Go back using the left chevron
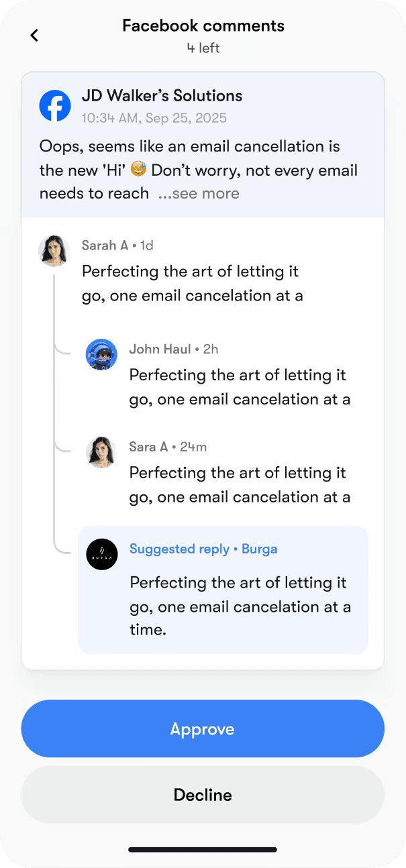The height and width of the screenshot is (868, 406). pos(34,36)
